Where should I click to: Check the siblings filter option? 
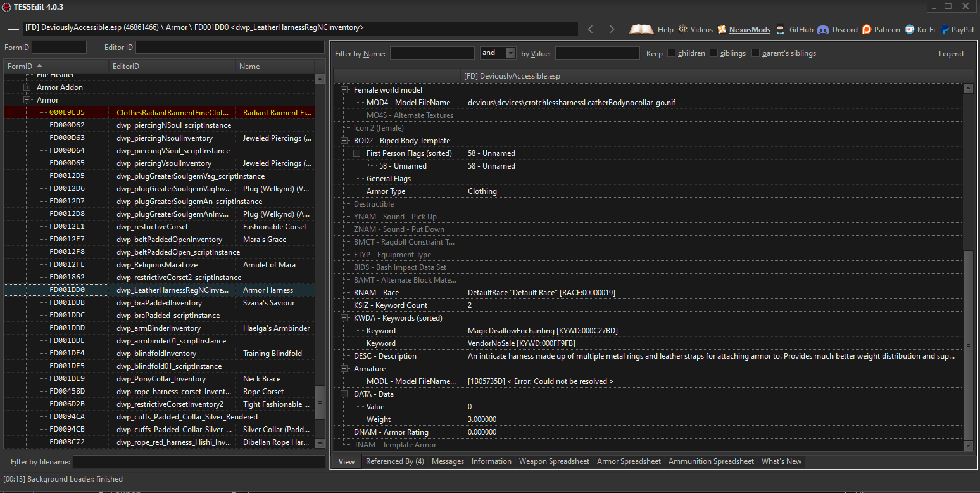(712, 53)
